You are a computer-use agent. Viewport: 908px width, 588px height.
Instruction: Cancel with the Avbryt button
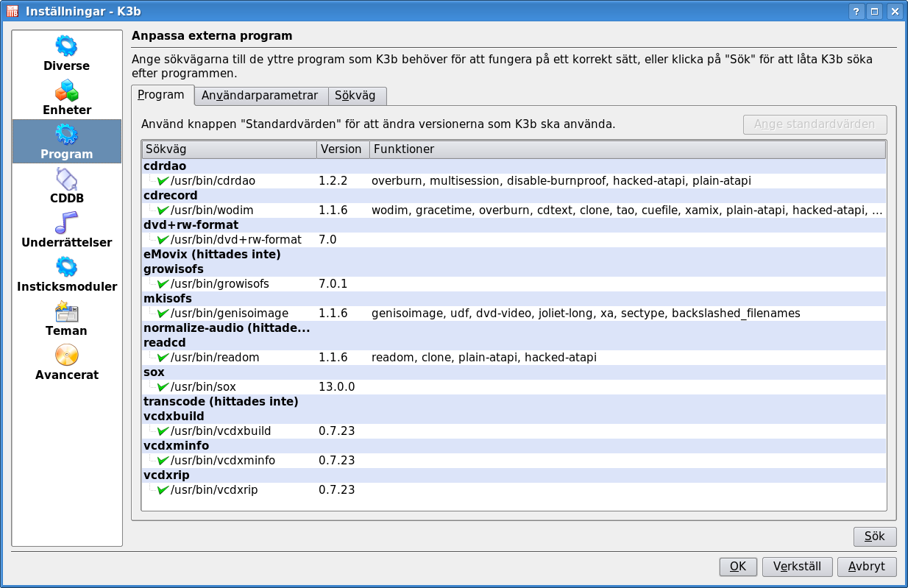(x=867, y=567)
